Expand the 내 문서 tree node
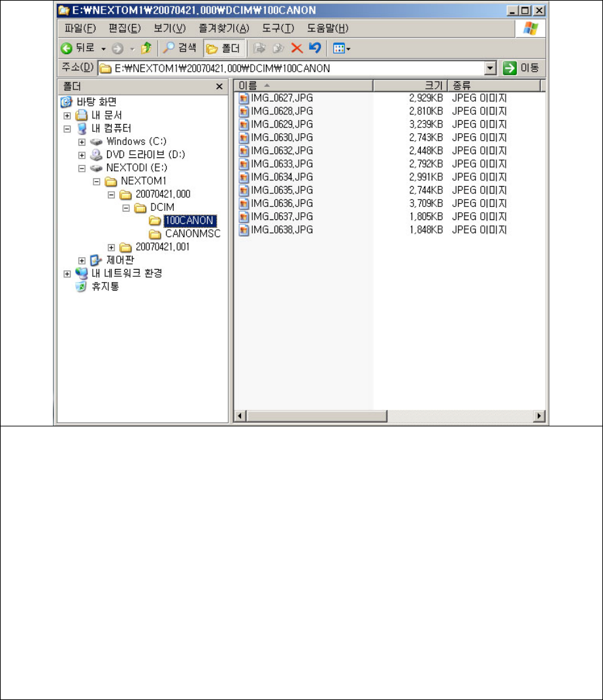 point(67,116)
